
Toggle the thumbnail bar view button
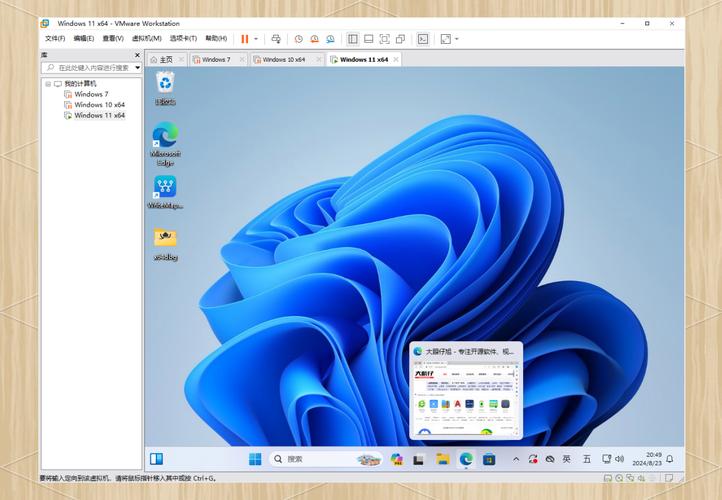coord(368,39)
